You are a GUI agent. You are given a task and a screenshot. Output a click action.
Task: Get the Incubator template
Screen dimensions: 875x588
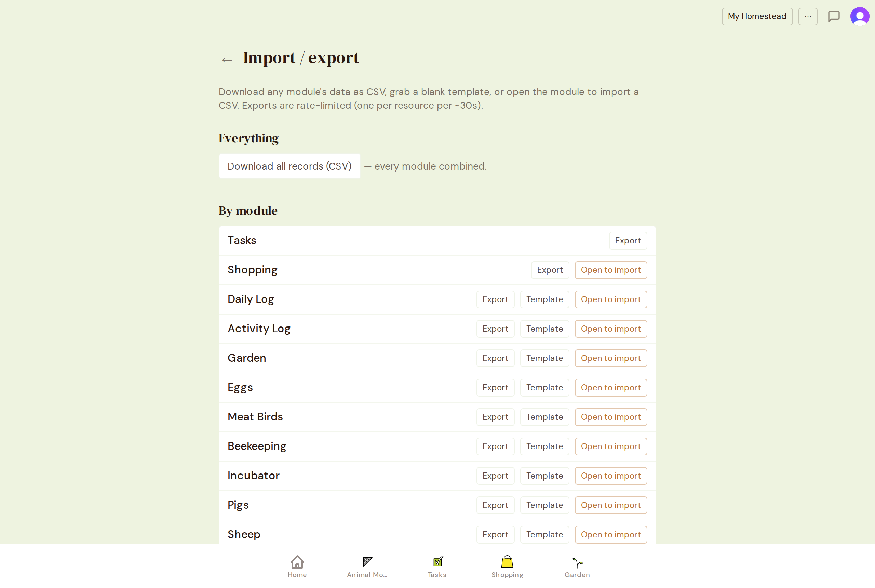click(x=544, y=476)
